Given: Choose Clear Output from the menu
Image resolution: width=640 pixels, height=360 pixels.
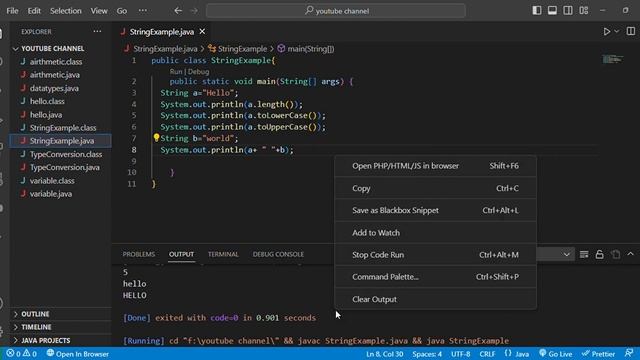Looking at the screenshot, I should 436,299.
